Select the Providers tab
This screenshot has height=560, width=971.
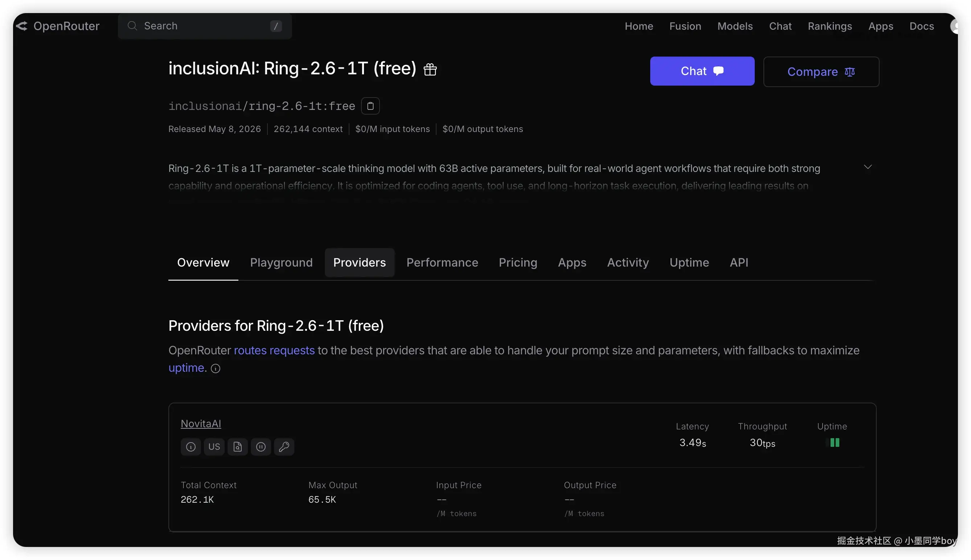(x=359, y=263)
